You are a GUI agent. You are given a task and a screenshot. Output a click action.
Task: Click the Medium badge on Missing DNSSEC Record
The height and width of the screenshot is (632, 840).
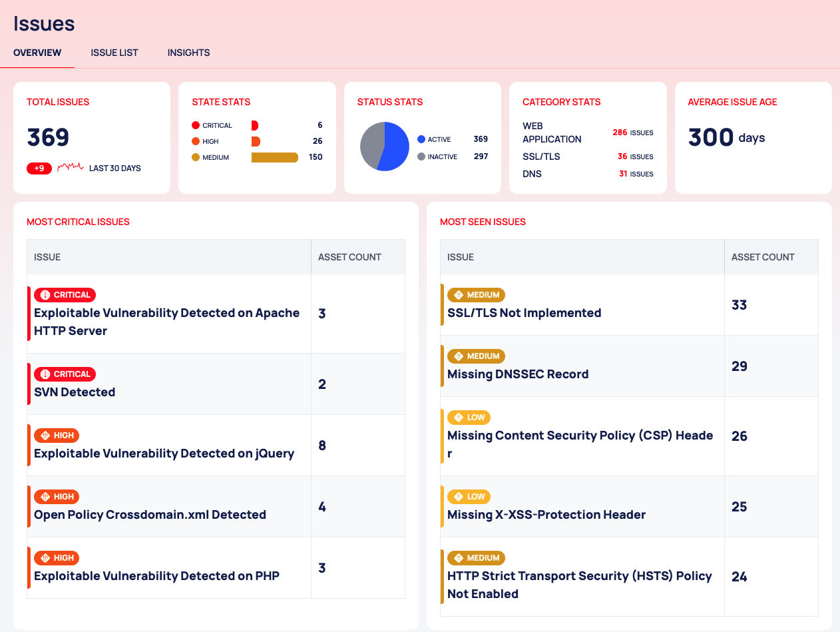pos(477,356)
